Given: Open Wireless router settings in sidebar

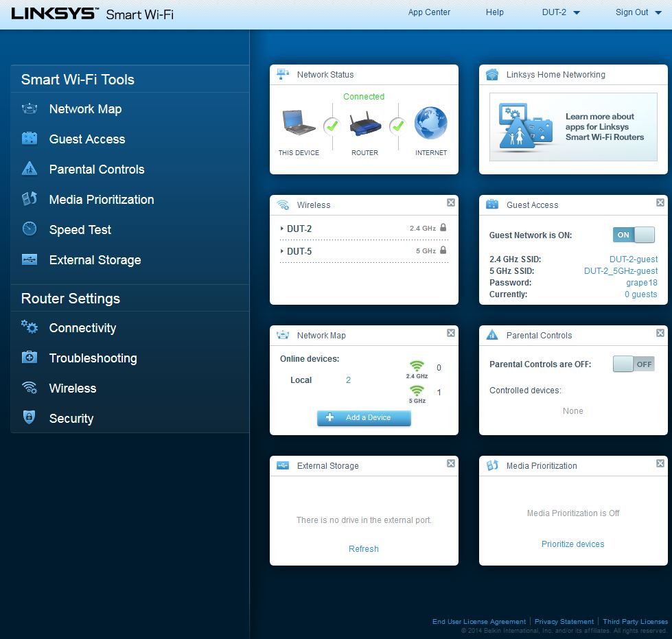Looking at the screenshot, I should [73, 388].
